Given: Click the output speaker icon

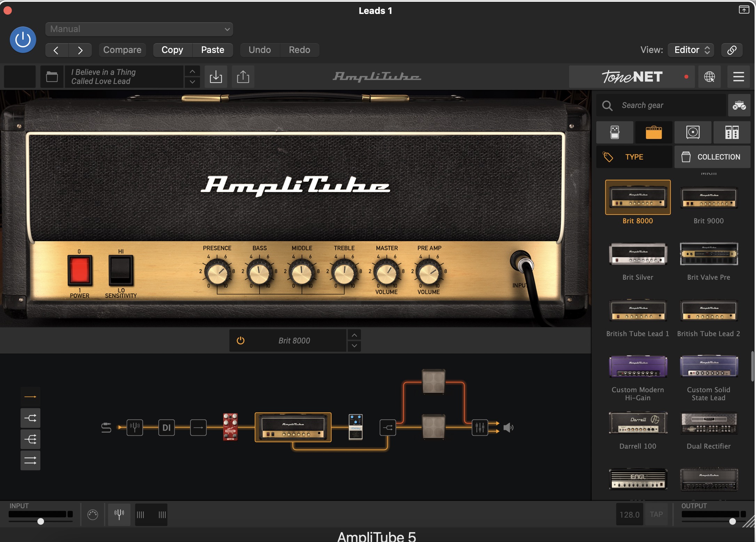Looking at the screenshot, I should (509, 427).
